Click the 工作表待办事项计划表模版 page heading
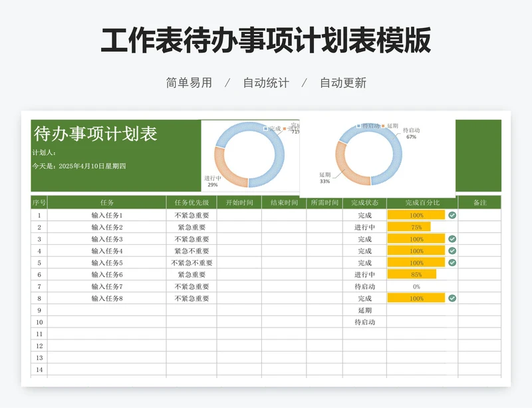 tap(266, 40)
